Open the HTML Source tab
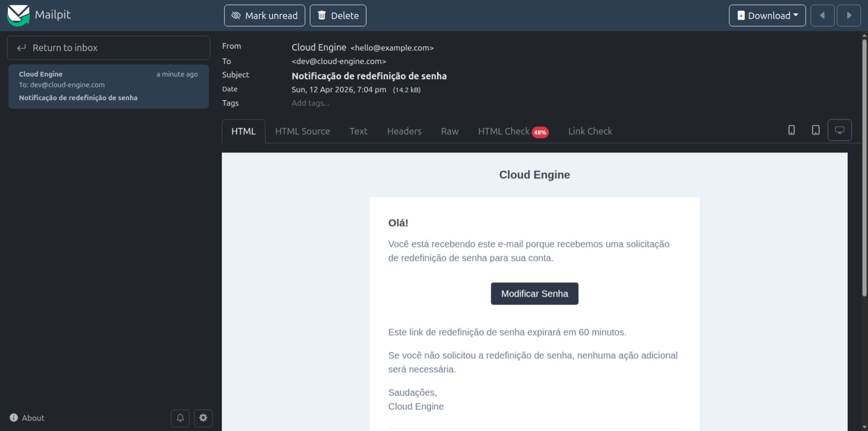Image resolution: width=868 pixels, height=431 pixels. pyautogui.click(x=303, y=131)
